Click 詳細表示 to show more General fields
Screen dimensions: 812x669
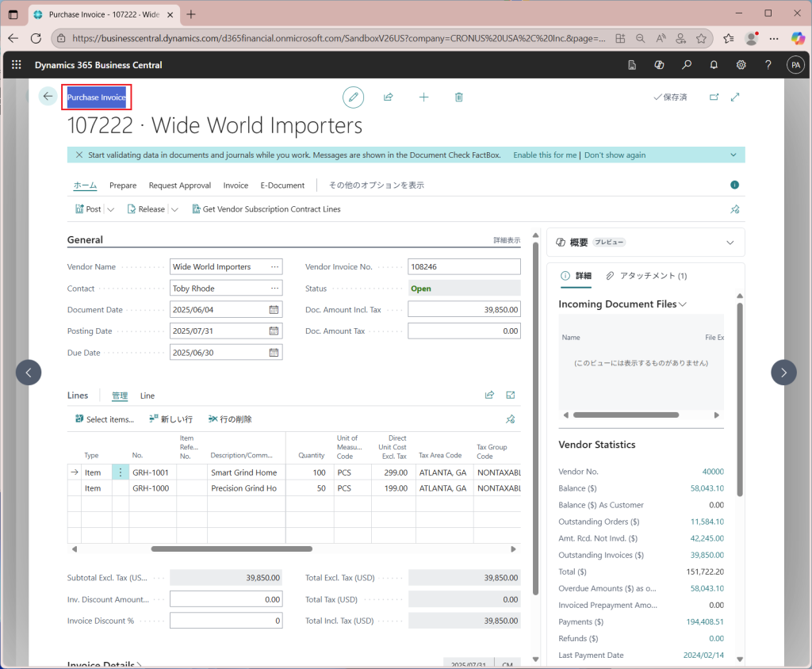point(507,240)
